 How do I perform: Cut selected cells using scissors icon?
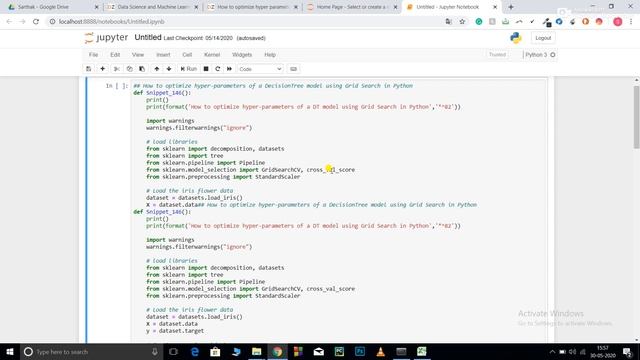pos(117,69)
